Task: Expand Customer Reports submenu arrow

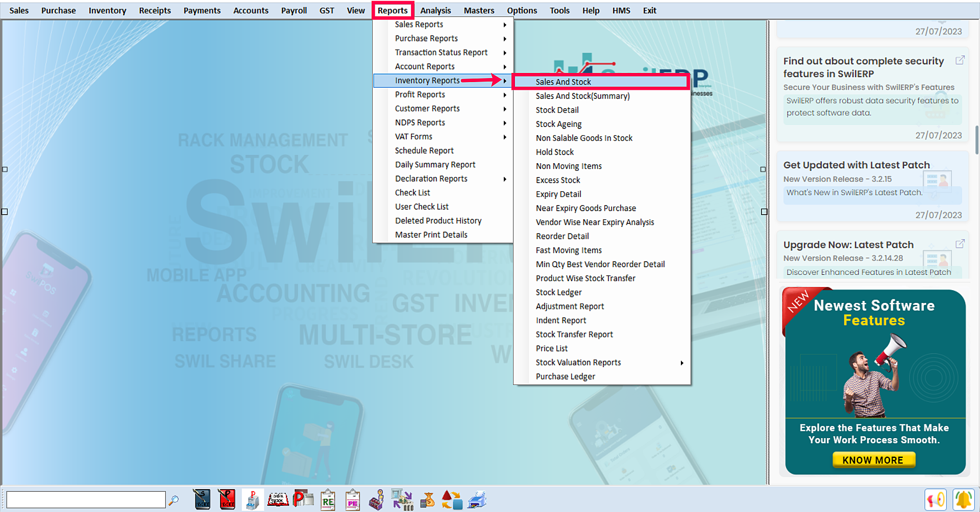Action: 505,109
